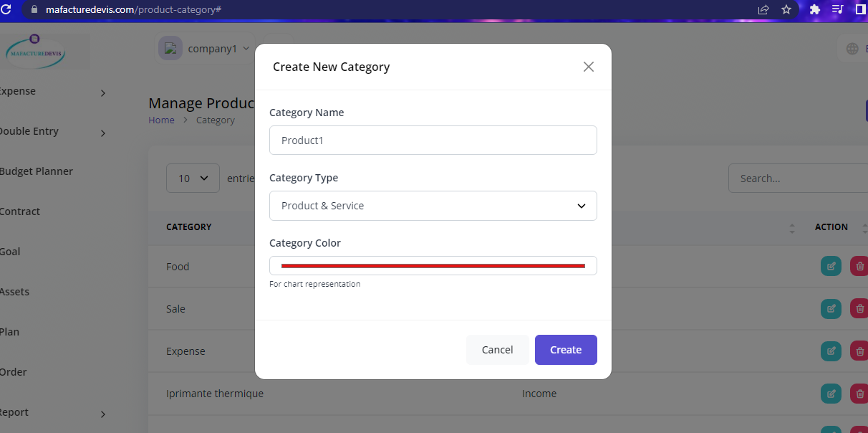Open the 10 entries per page dropdown
This screenshot has height=433, width=868.
(193, 179)
